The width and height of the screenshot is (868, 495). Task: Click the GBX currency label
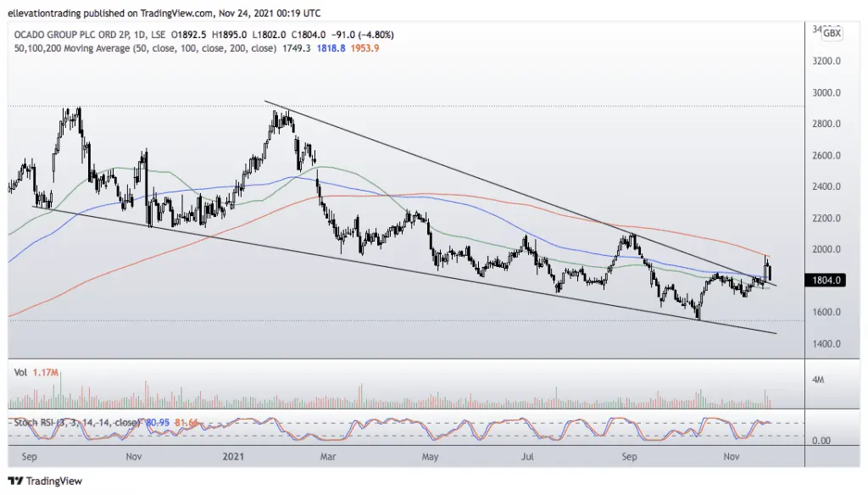point(832,33)
